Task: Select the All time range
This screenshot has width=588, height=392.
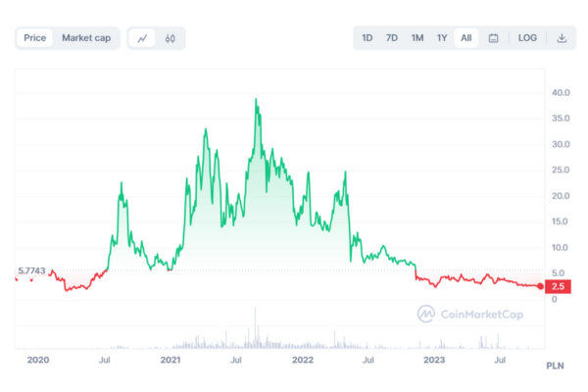Action: pos(466,38)
